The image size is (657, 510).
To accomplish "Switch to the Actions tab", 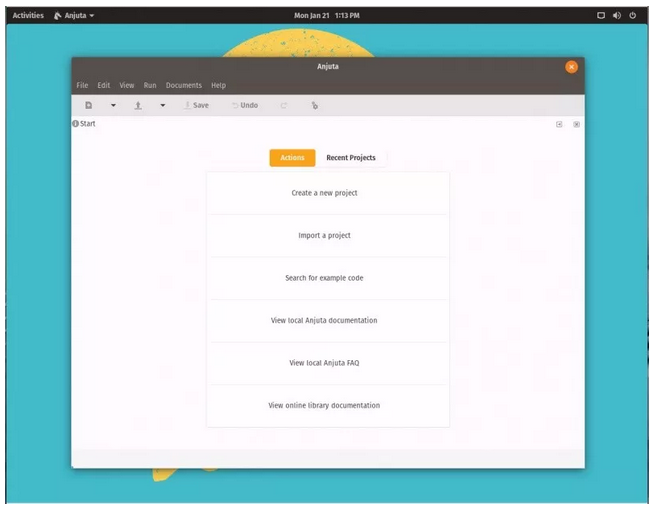I will 292,158.
